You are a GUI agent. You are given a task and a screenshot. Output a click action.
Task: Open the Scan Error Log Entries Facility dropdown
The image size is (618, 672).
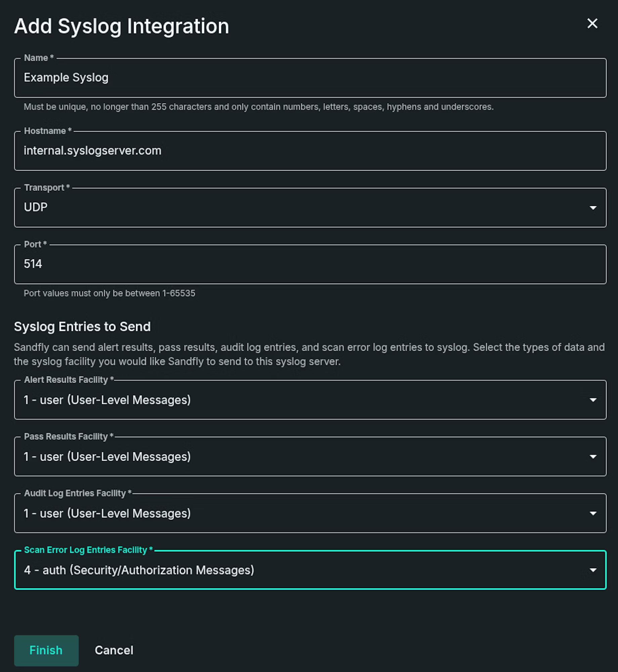[310, 570]
